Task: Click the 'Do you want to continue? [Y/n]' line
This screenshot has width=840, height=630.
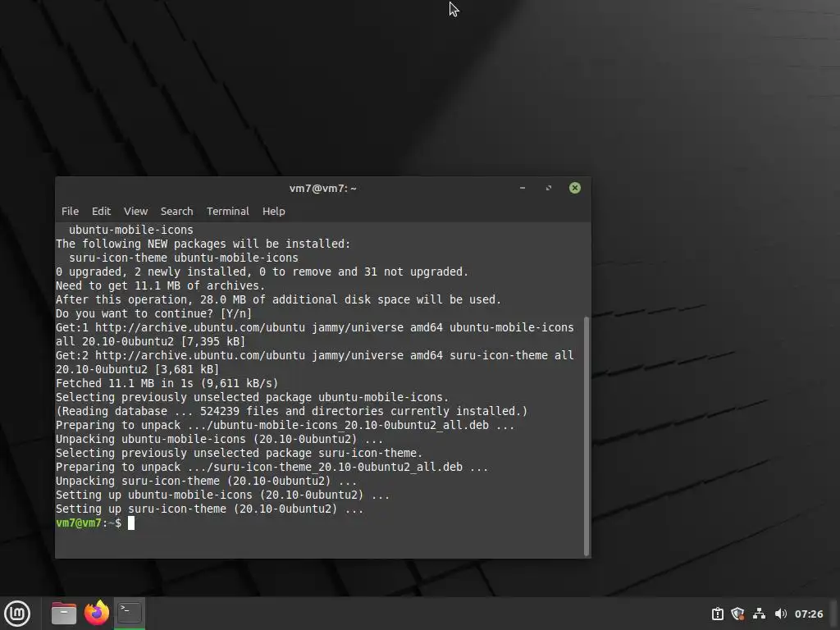Action: (x=153, y=313)
